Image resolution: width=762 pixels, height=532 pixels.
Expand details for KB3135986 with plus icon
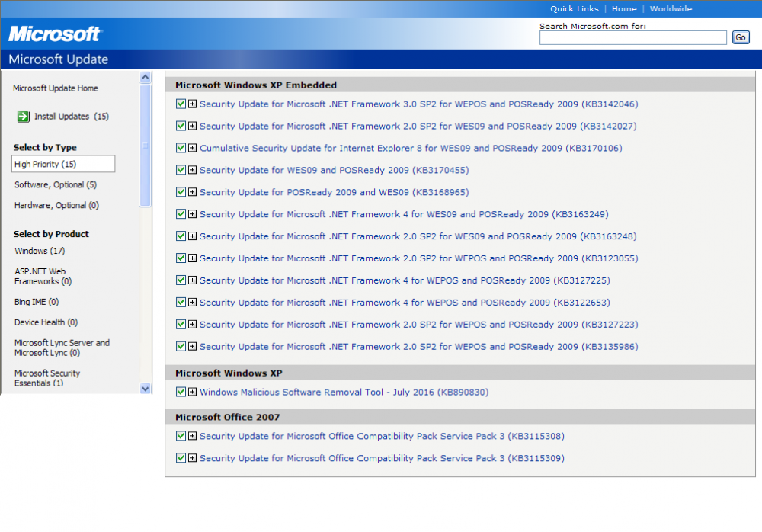click(193, 346)
